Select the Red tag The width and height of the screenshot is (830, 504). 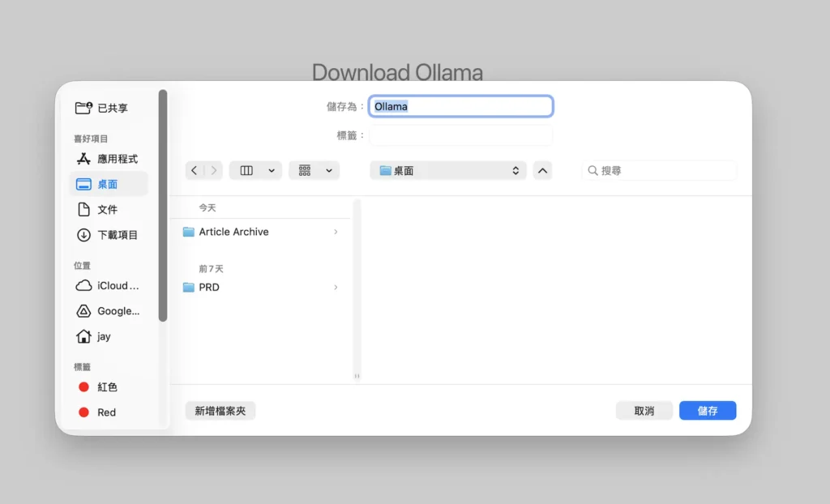(97, 412)
